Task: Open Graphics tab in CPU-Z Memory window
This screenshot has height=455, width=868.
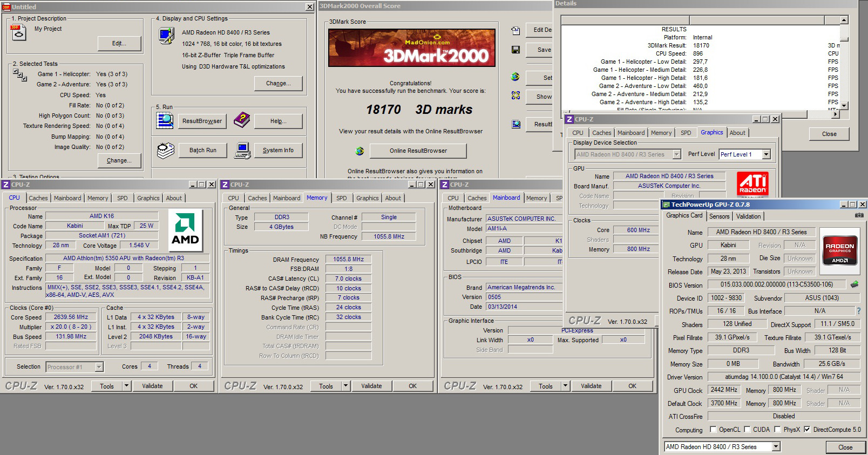Action: pos(368,198)
